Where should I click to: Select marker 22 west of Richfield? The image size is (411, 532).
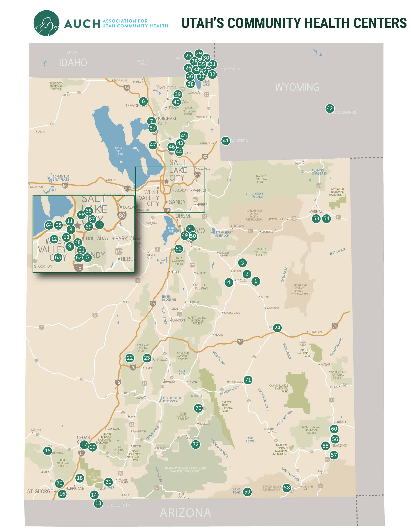click(x=130, y=358)
